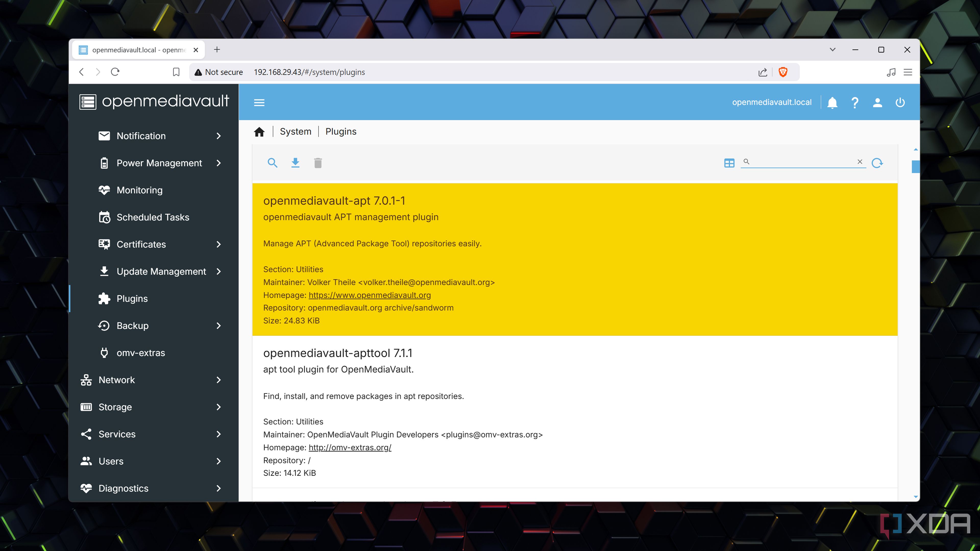Click the browser bookmark icon

point(176,72)
